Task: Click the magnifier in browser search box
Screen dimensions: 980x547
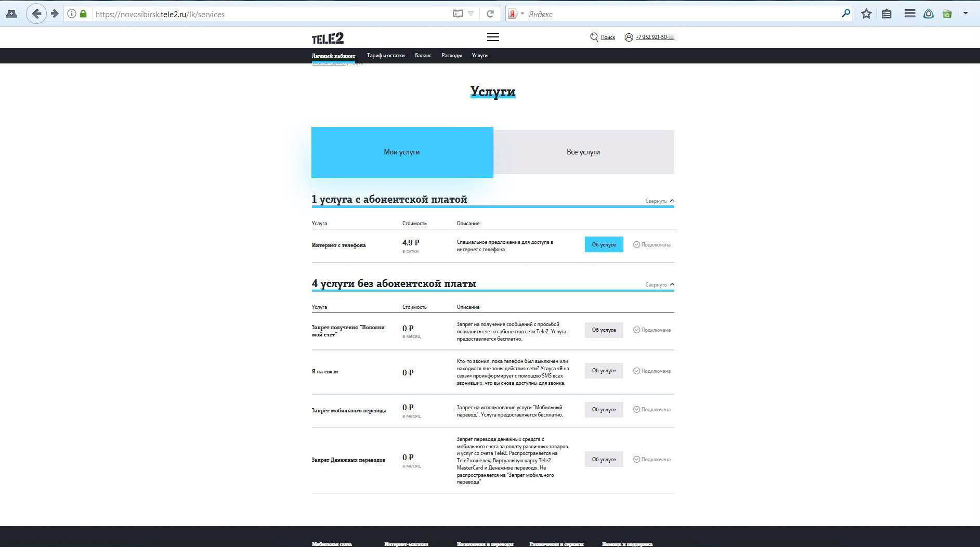Action: coord(846,14)
